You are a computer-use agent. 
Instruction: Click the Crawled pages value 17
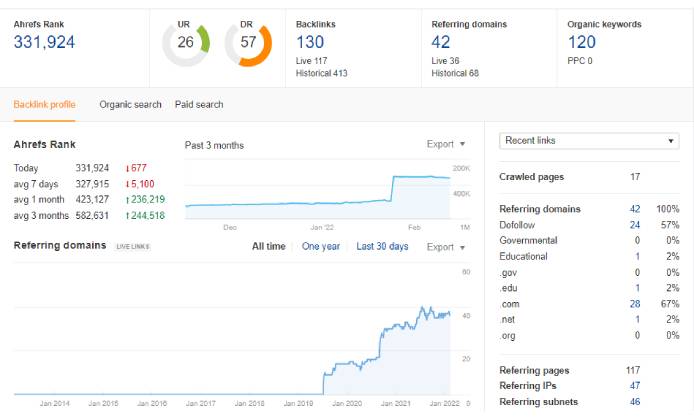click(x=635, y=177)
